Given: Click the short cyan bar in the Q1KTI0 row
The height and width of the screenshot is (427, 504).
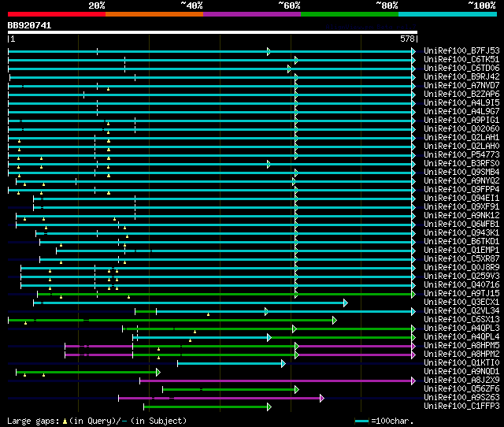Looking at the screenshot, I should (x=231, y=364).
